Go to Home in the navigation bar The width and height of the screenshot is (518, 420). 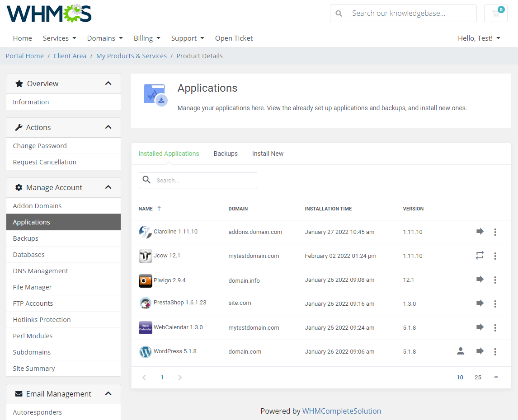pyautogui.click(x=23, y=38)
